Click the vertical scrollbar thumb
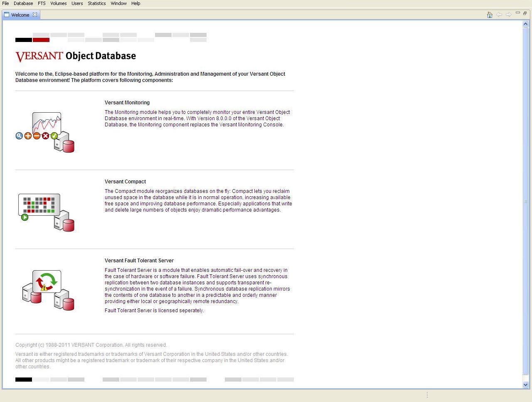The width and height of the screenshot is (532, 402). tap(525, 201)
